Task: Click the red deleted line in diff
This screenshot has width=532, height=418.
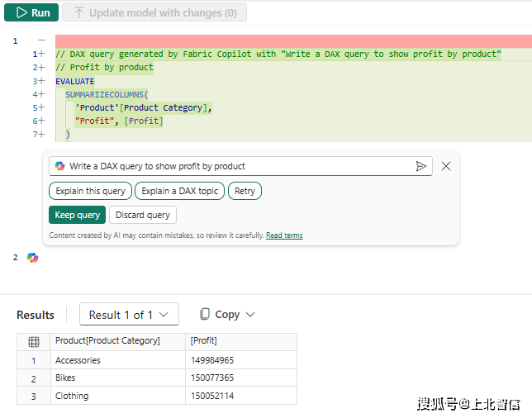Action: (293, 41)
